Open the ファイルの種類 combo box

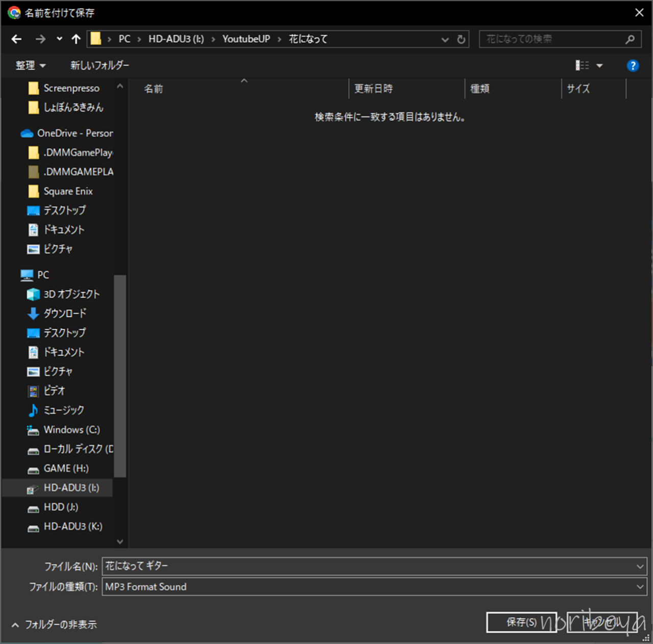point(375,587)
